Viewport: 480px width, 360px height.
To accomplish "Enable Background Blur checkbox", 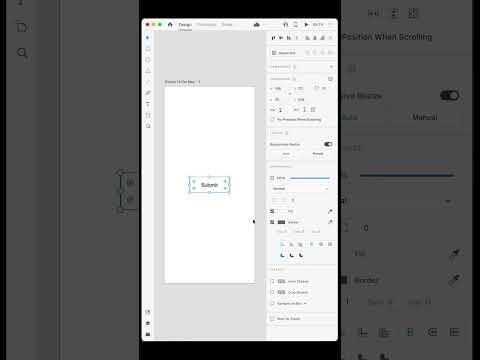I will (272, 303).
